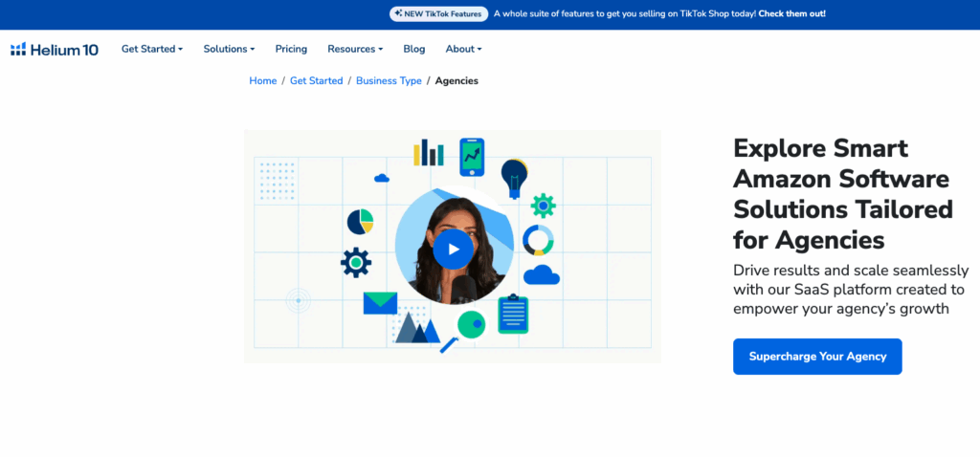Click the clipboard document icon
Image resolution: width=980 pixels, height=457 pixels.
[x=513, y=313]
